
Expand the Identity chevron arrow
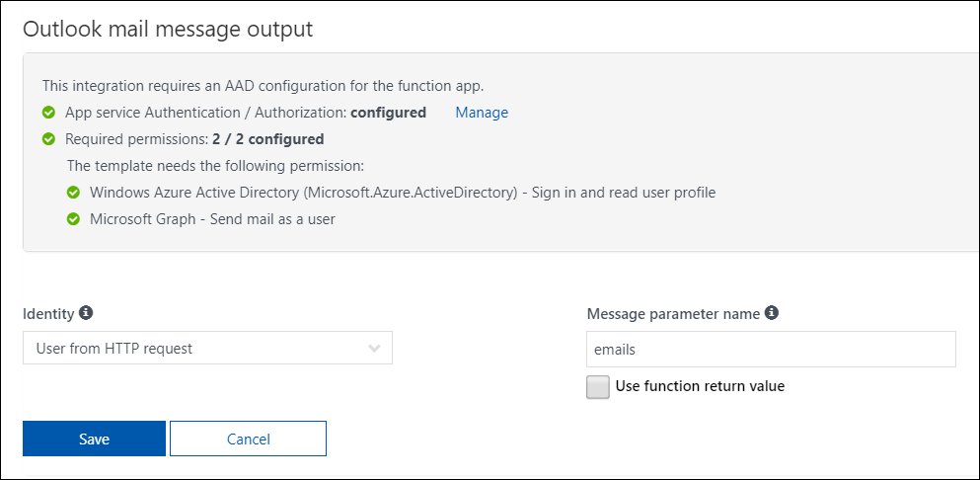coord(374,348)
